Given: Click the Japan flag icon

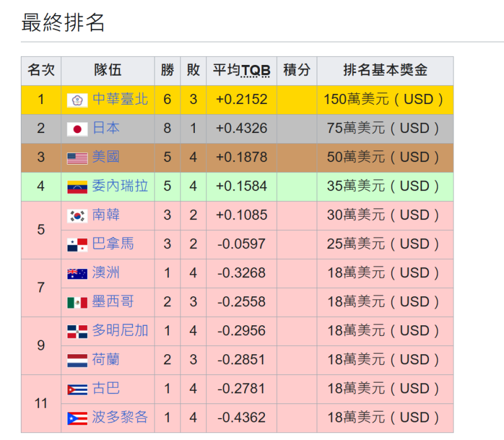Looking at the screenshot, I should tap(77, 129).
